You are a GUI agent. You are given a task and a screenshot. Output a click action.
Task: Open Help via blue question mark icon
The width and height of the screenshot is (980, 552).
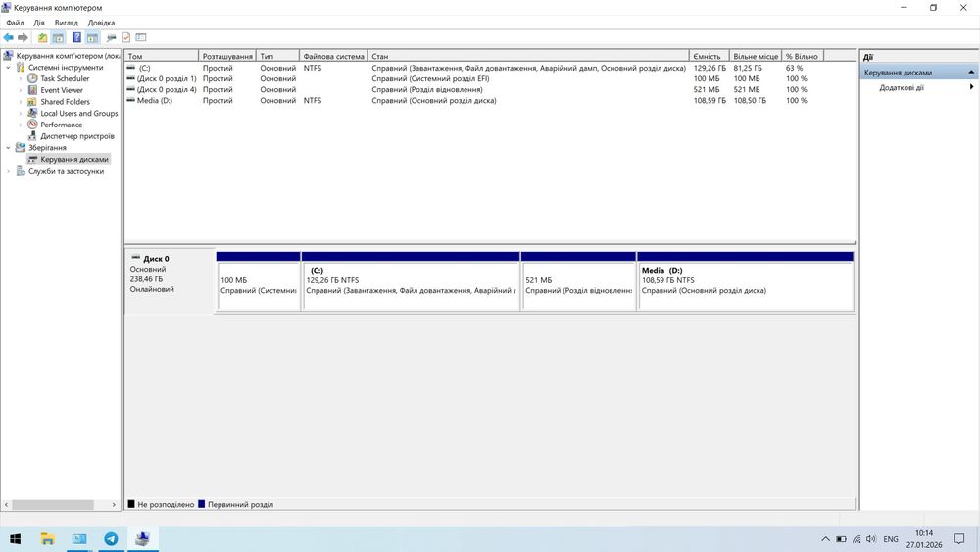tap(76, 38)
